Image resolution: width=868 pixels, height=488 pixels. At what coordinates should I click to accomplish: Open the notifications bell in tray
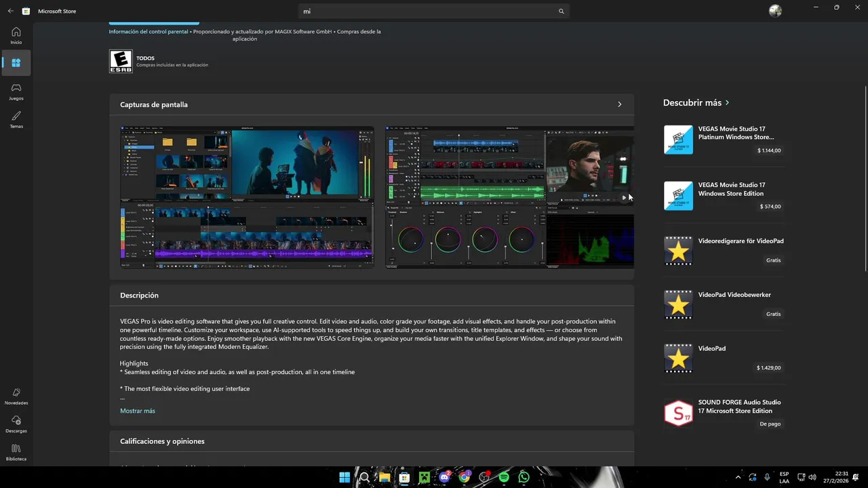[x=856, y=477]
